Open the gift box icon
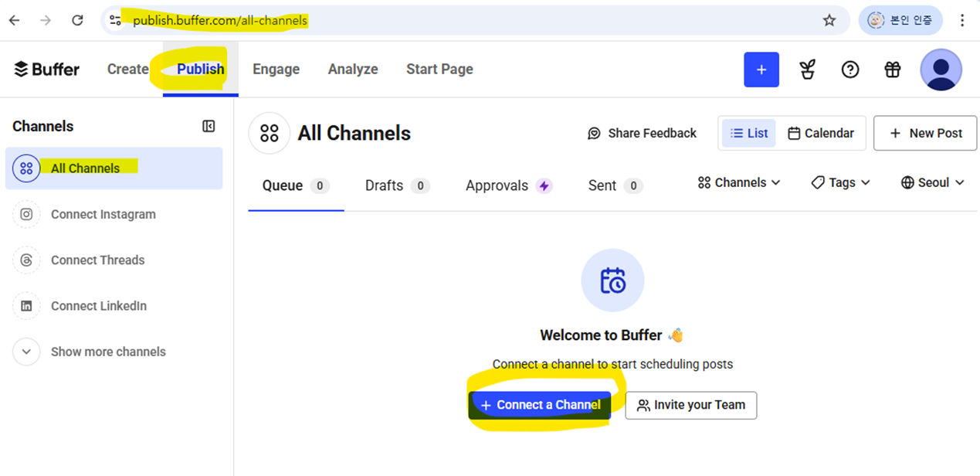Screen dimensions: 980x476 (x=893, y=70)
